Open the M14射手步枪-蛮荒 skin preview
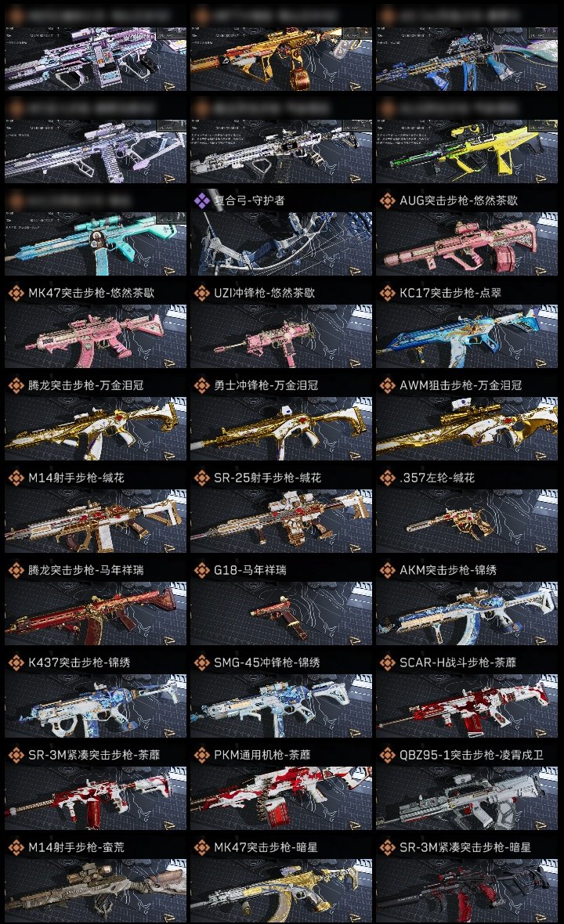 pos(96,891)
